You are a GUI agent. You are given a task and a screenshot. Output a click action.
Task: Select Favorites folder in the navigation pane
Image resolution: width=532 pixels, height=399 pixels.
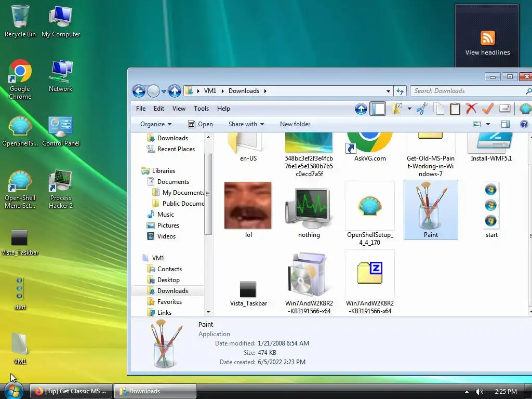[x=165, y=302]
